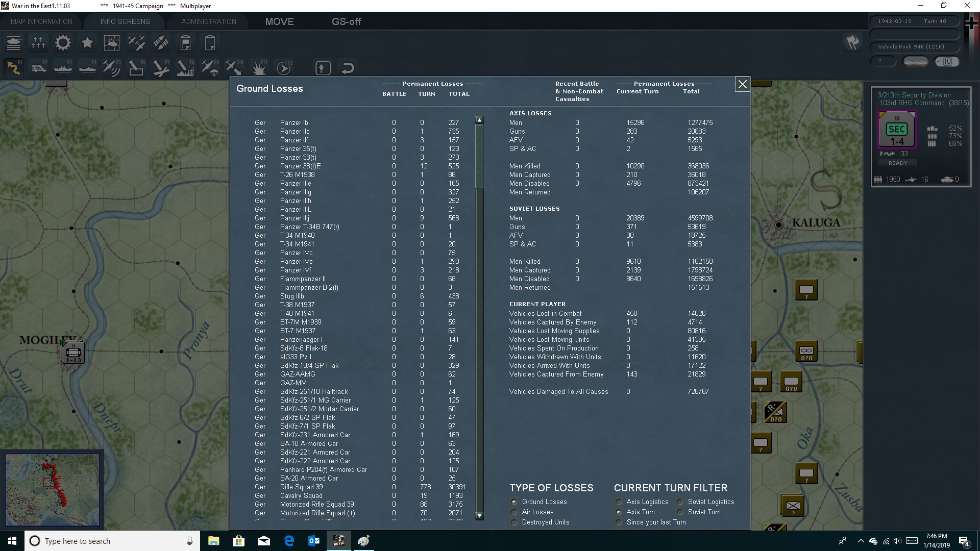Click the F9 air drop supplies icon
The width and height of the screenshot is (980, 551).
pyautogui.click(x=209, y=68)
